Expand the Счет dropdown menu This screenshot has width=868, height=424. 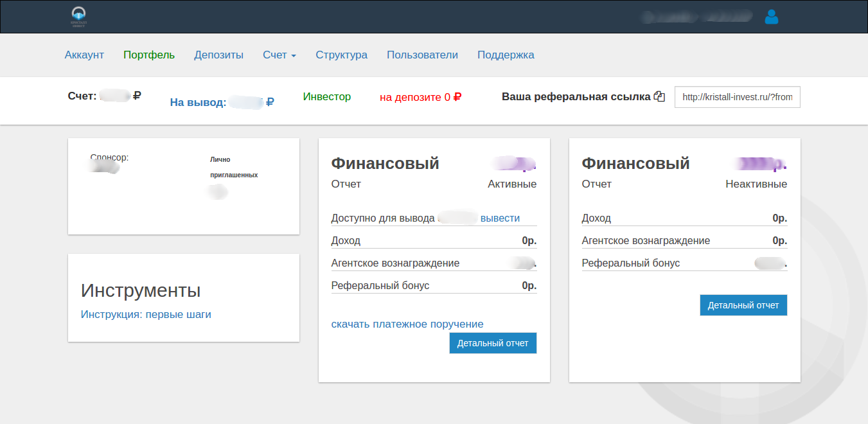[x=279, y=55]
